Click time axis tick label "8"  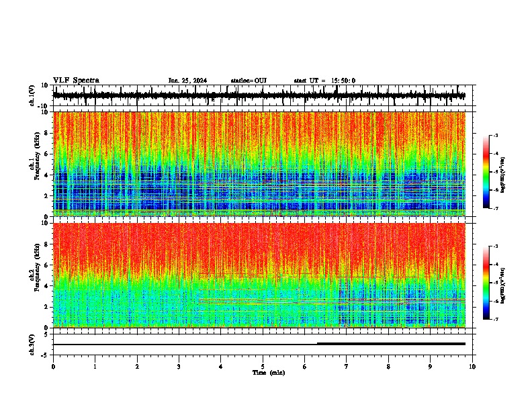click(x=388, y=367)
